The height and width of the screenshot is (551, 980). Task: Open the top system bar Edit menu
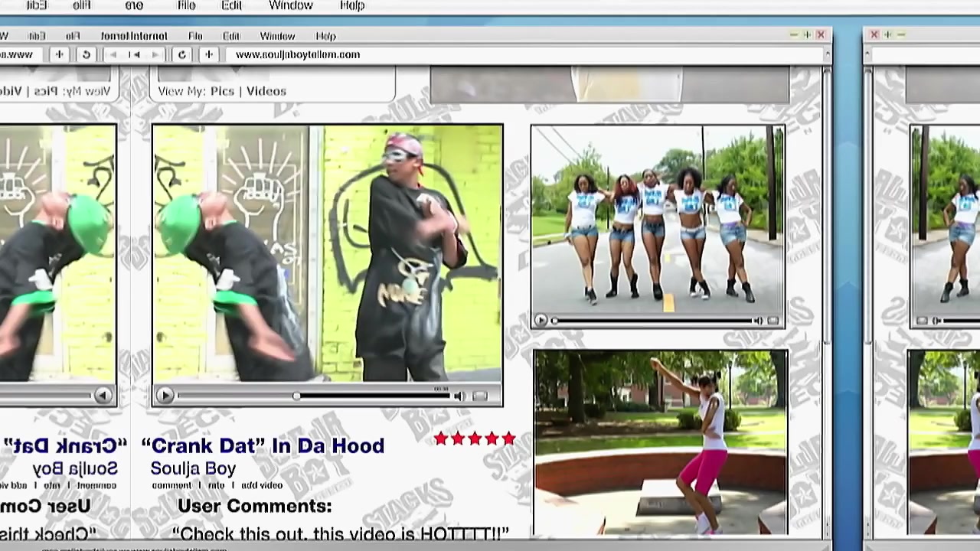(231, 5)
